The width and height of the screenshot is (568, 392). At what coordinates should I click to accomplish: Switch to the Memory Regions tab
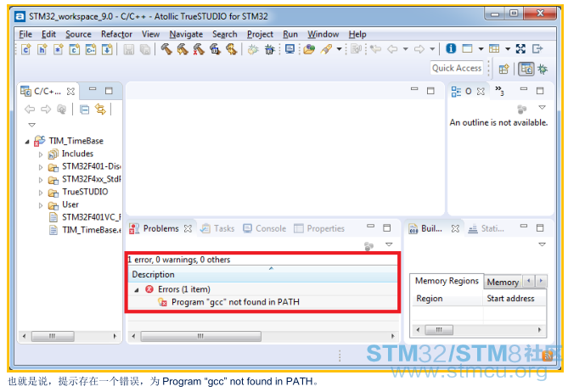447,281
